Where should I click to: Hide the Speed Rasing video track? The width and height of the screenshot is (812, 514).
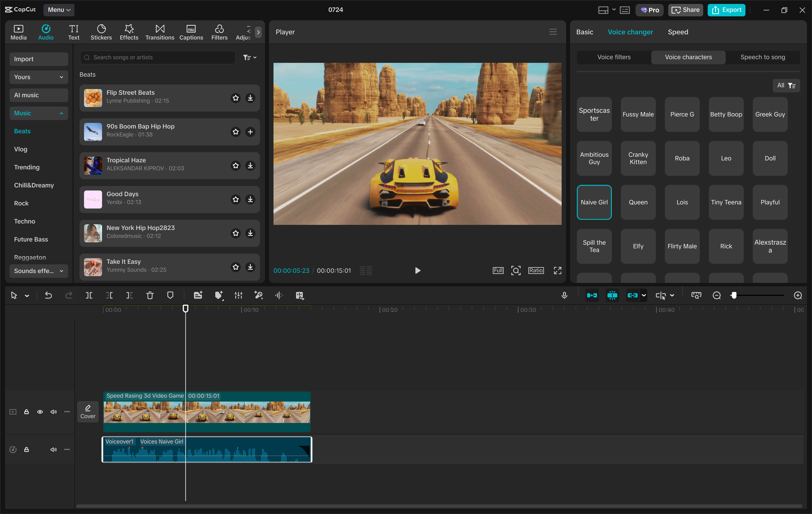[40, 411]
